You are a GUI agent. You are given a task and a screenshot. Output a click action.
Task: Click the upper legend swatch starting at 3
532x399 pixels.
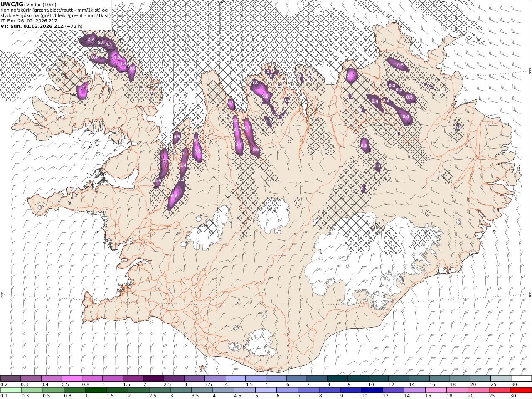[194, 378]
